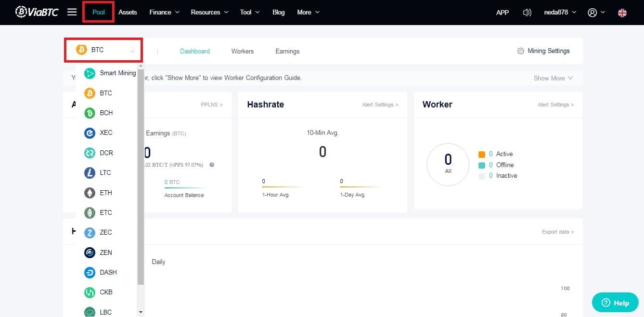This screenshot has width=644, height=317.
Task: Click the coin list scroll down arrow
Action: pyautogui.click(x=141, y=313)
